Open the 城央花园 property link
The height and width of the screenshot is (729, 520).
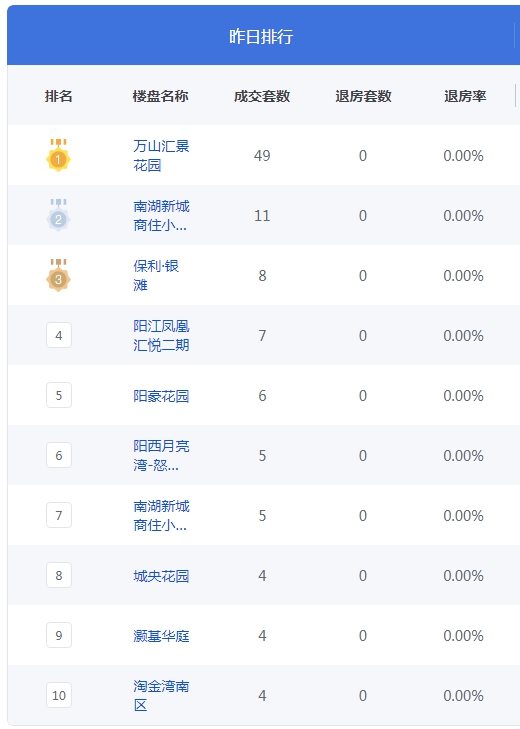click(x=161, y=576)
